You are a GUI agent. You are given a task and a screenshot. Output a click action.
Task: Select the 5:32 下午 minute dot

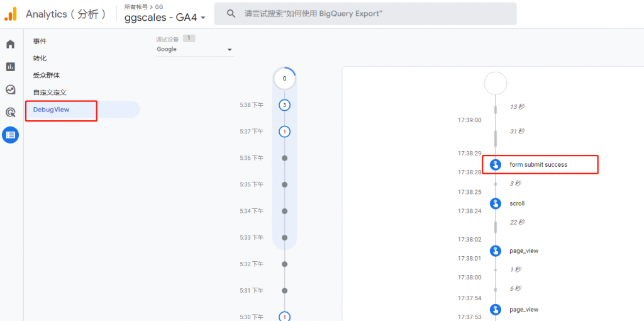285,264
